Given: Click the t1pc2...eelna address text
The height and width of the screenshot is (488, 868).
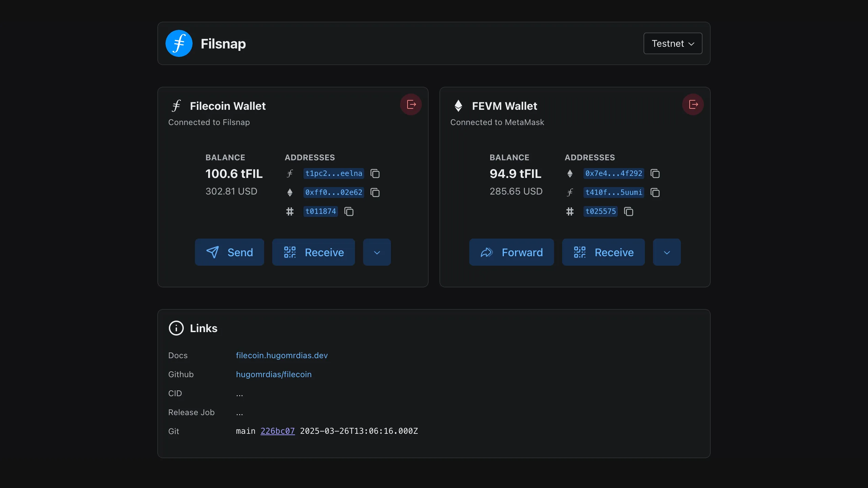Looking at the screenshot, I should pos(334,174).
